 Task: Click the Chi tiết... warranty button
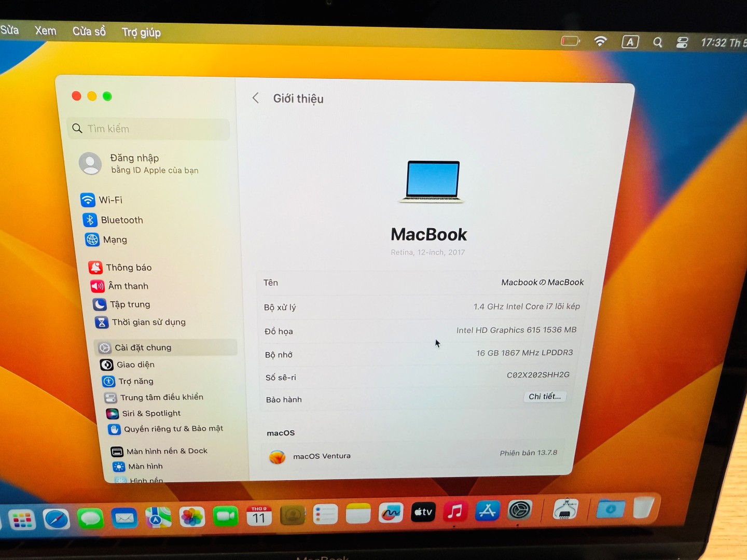(545, 397)
